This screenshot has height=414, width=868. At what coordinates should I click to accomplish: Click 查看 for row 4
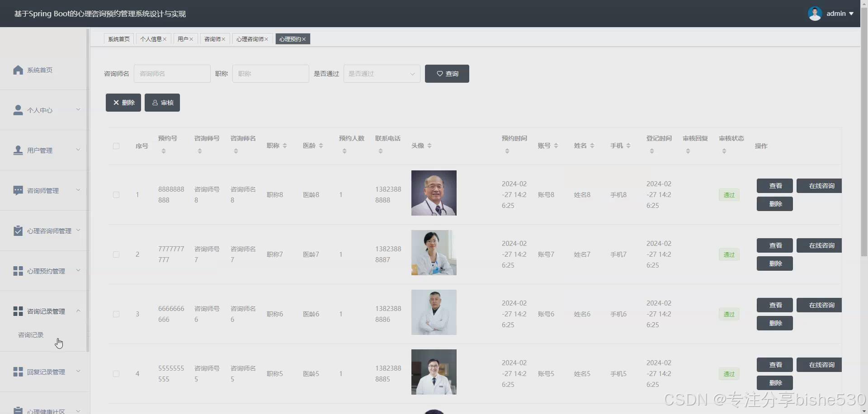click(x=775, y=365)
